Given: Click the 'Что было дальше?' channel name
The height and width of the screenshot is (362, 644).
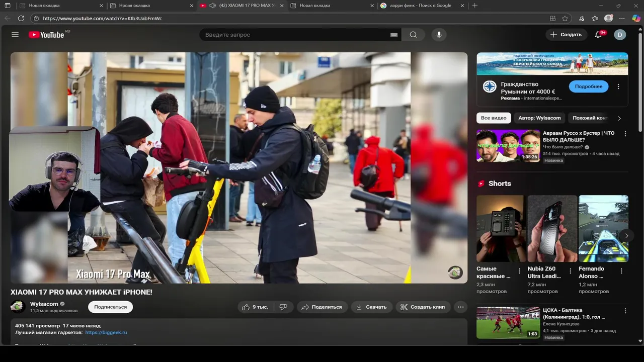Looking at the screenshot, I should 563,147.
